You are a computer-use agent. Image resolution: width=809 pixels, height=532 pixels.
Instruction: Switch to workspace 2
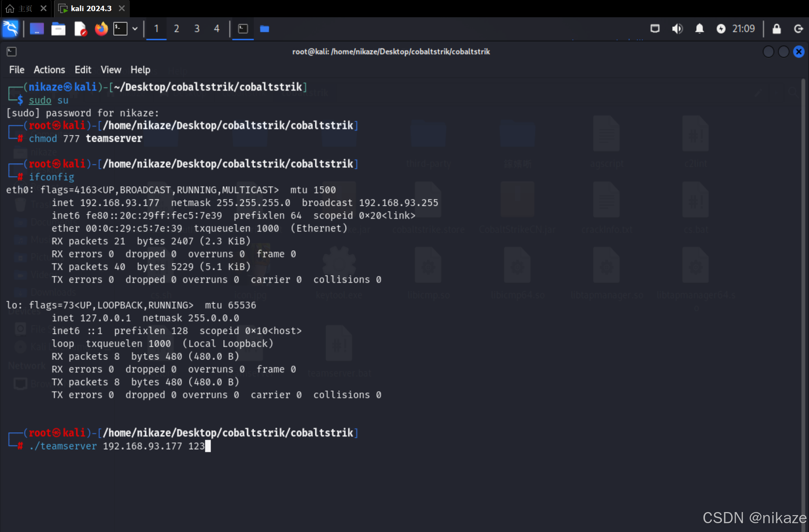pos(176,29)
